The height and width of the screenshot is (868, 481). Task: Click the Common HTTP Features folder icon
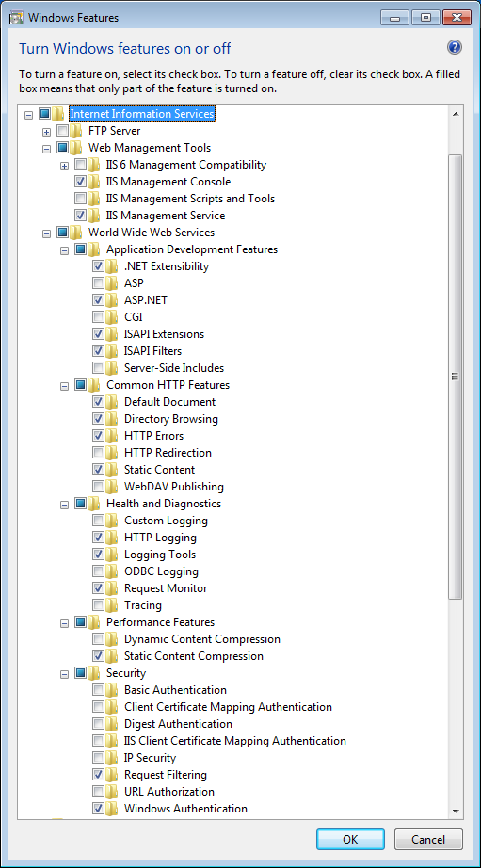click(x=93, y=385)
